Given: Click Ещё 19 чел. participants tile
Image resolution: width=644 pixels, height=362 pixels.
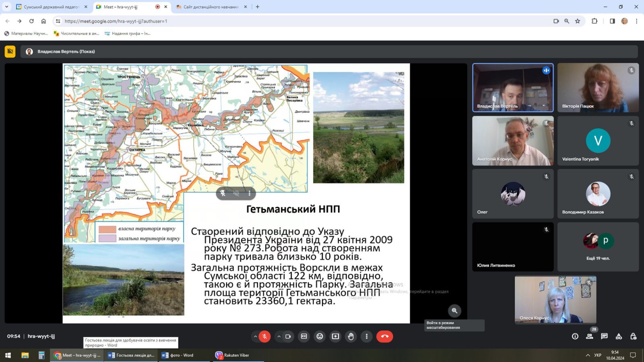Looking at the screenshot, I should [x=598, y=247].
